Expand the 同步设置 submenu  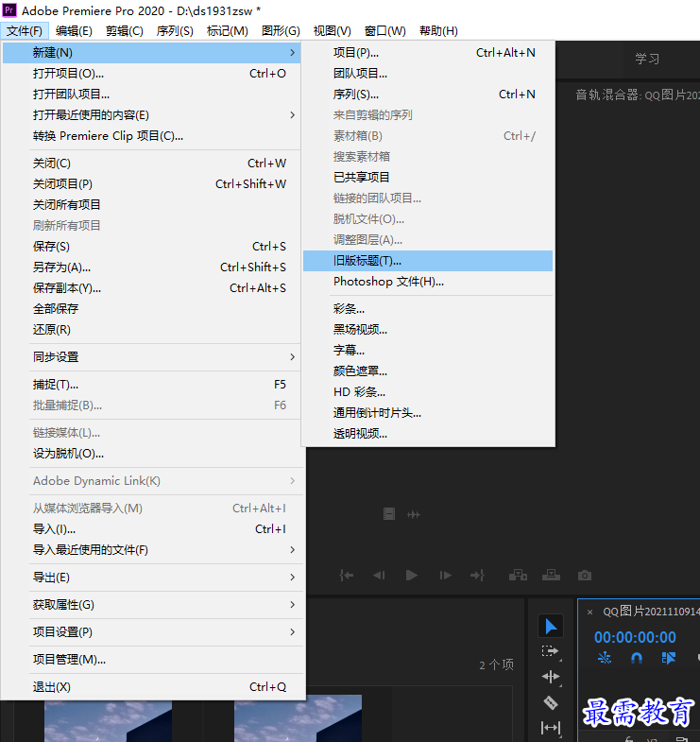[x=151, y=356]
